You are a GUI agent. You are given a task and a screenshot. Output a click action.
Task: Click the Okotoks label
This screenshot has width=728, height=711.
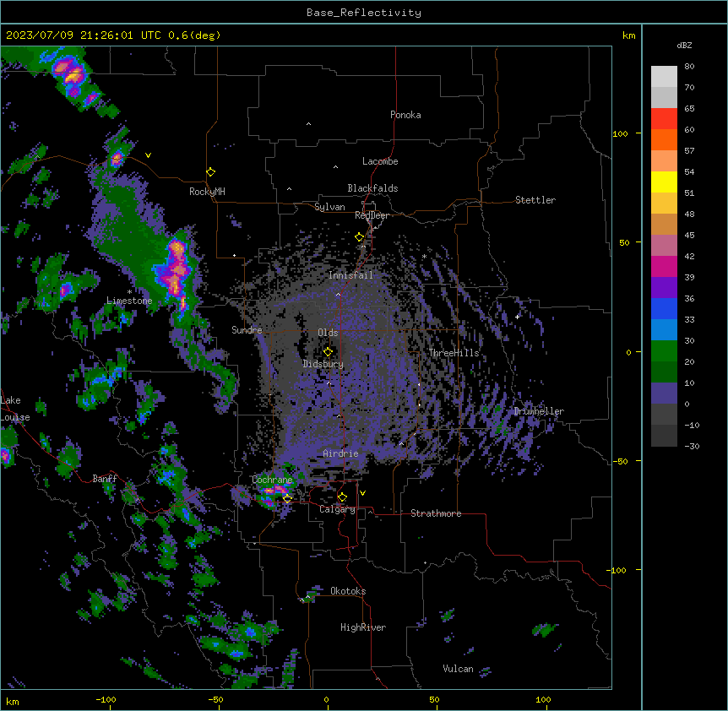(x=348, y=591)
